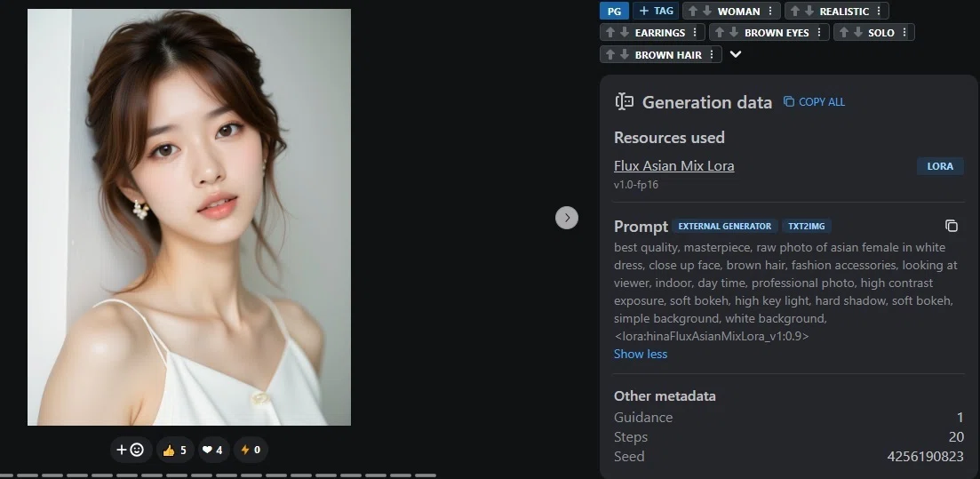Expand more tags chevron
980x479 pixels.
click(736, 54)
